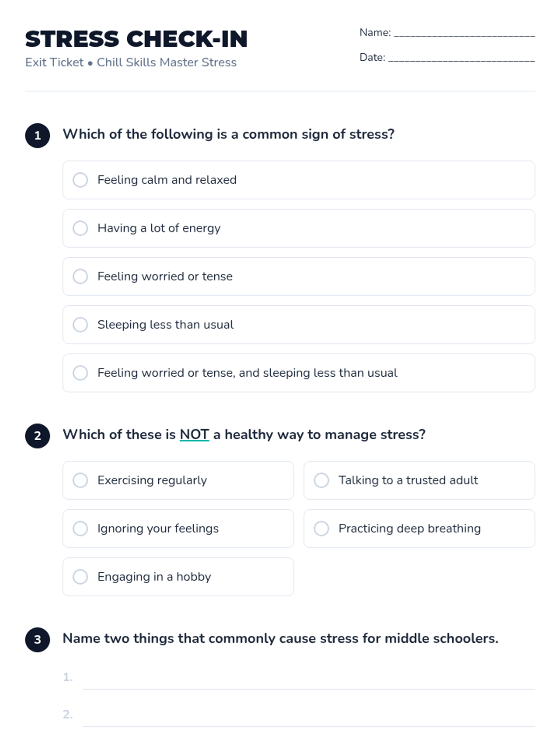560x747 pixels.
Task: Click the question 2 number badge
Action: pyautogui.click(x=37, y=436)
